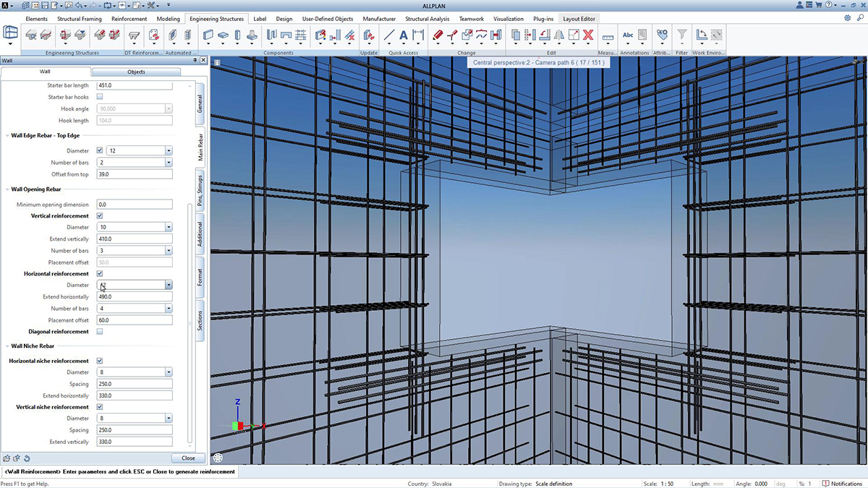The height and width of the screenshot is (488, 868).
Task: Click the Dimension Line tool in Quick Access
Action: 418,35
